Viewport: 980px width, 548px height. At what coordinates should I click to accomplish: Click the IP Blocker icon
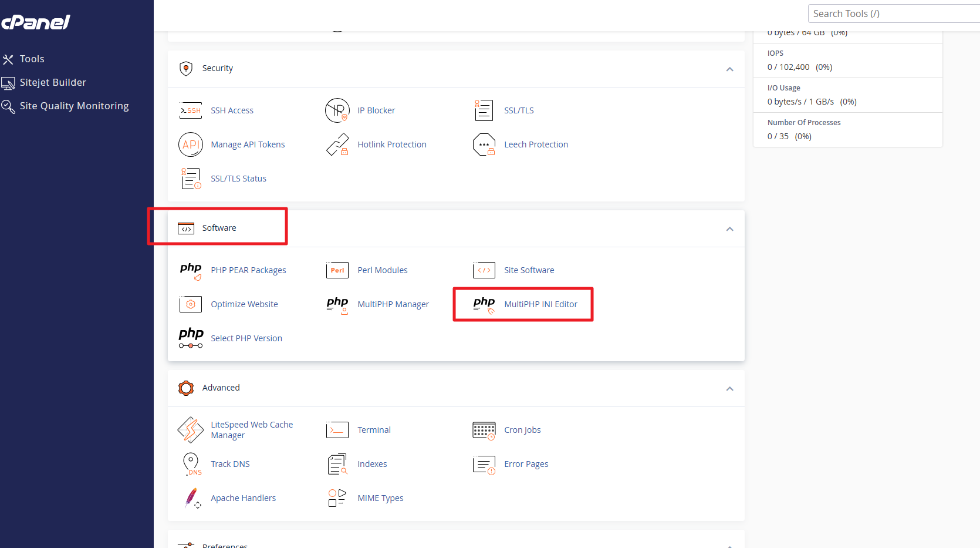coord(337,110)
